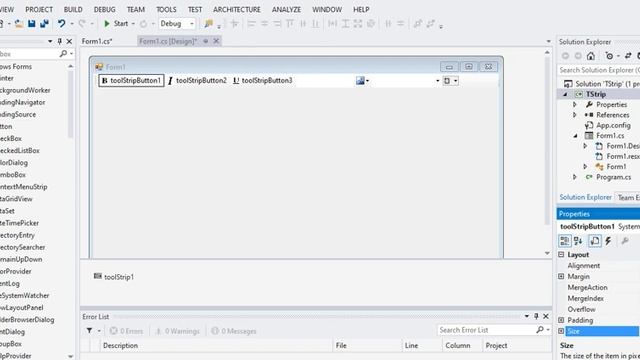Collapse the TStrip project node
This screenshot has height=360, width=640.
point(565,94)
